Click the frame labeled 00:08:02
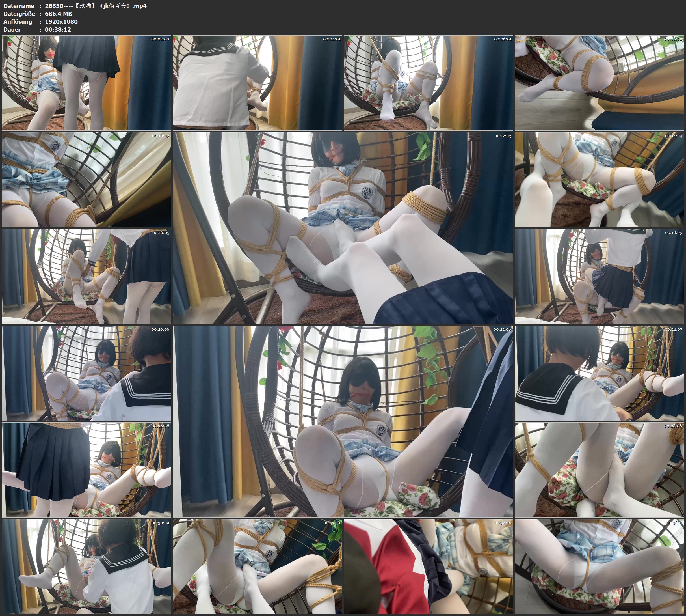Screen dimensions: 686x616 [600, 83]
